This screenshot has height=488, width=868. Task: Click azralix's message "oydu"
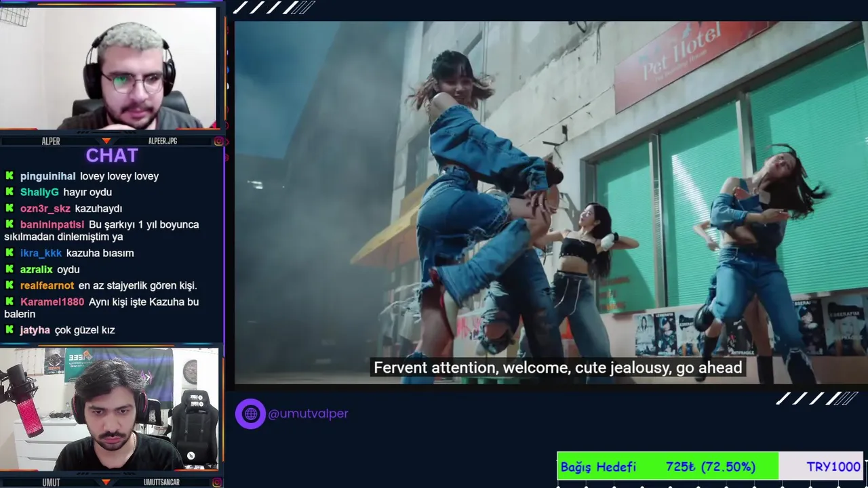(x=68, y=270)
